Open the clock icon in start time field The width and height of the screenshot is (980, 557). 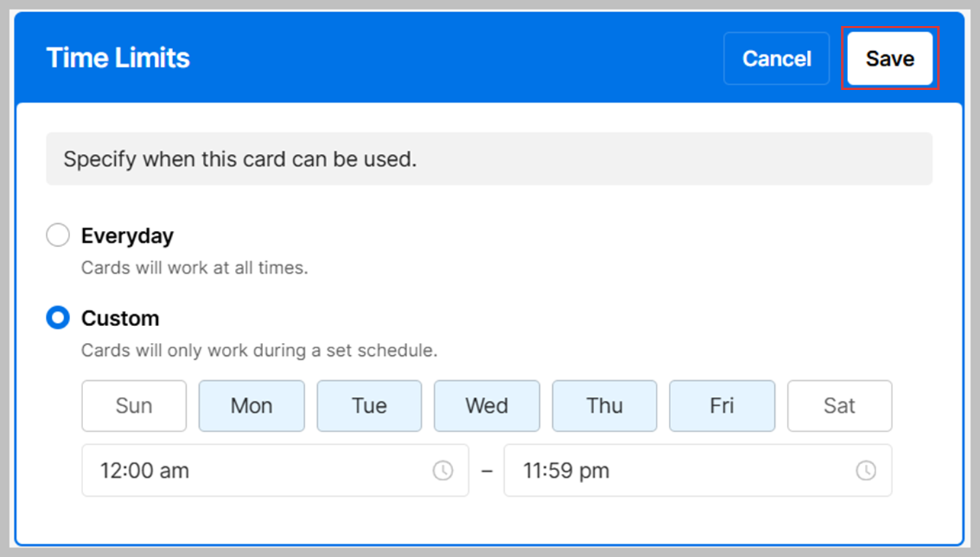tap(442, 471)
